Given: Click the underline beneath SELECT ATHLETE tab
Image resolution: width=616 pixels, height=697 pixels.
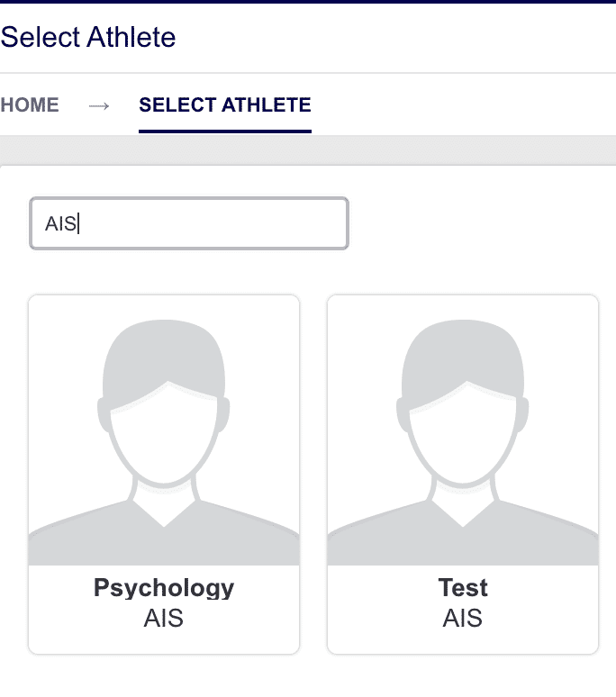Looking at the screenshot, I should pyautogui.click(x=225, y=131).
